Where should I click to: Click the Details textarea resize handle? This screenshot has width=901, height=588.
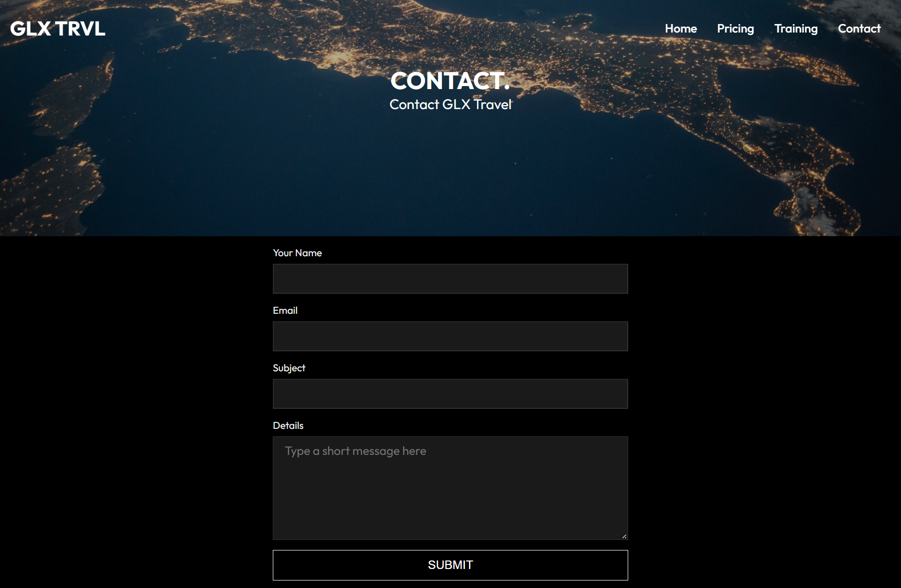click(624, 536)
